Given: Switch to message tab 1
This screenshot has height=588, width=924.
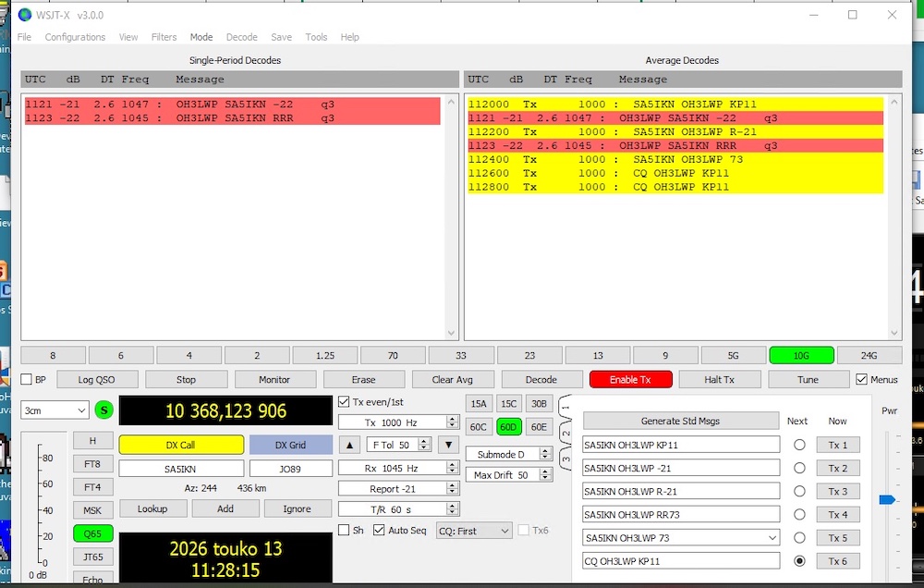Looking at the screenshot, I should (565, 407).
